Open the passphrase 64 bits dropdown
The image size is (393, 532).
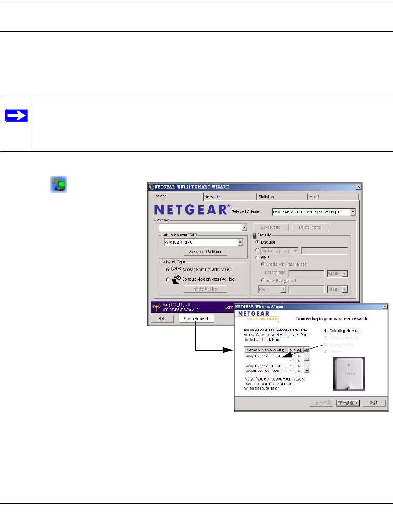pos(344,273)
